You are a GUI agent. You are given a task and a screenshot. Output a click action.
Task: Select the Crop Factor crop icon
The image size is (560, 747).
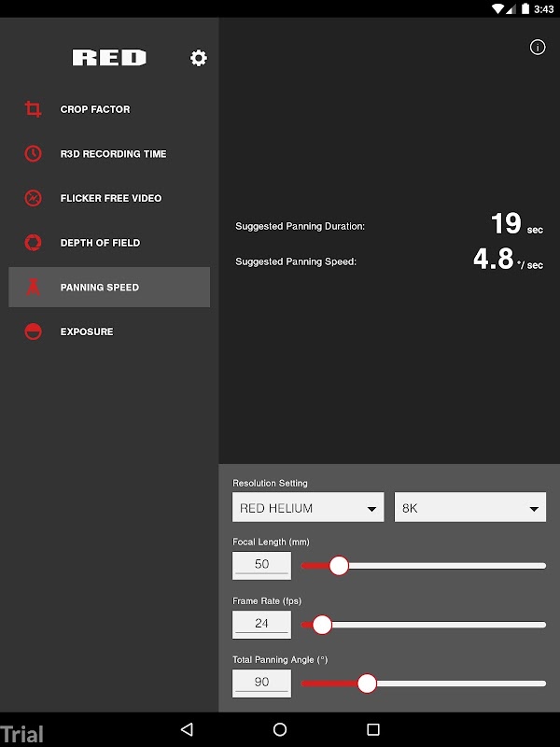click(x=33, y=109)
